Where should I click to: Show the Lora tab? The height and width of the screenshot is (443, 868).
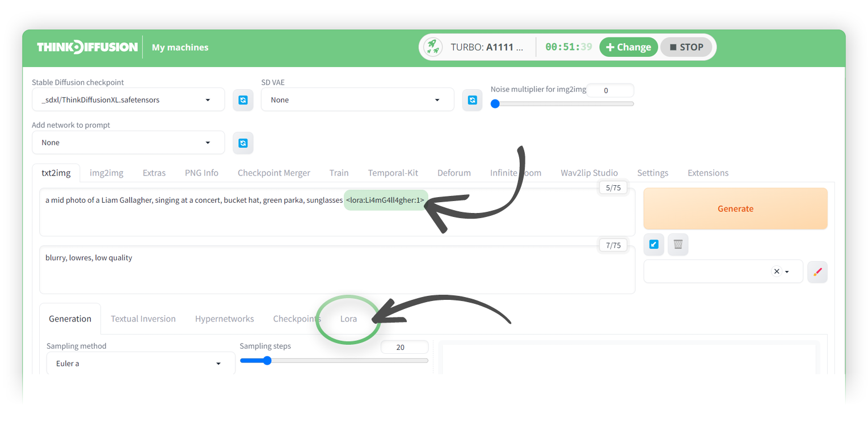click(x=348, y=319)
